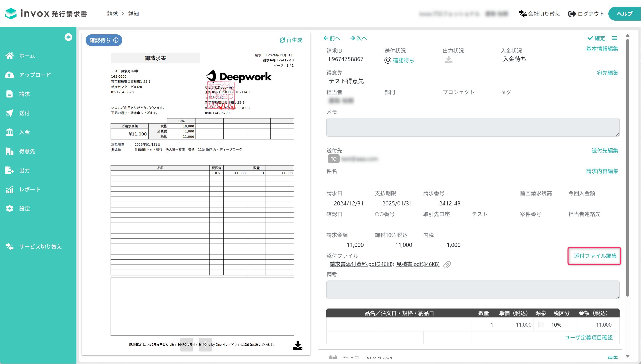
Task: Click the TO recipient badge
Action: (x=333, y=159)
